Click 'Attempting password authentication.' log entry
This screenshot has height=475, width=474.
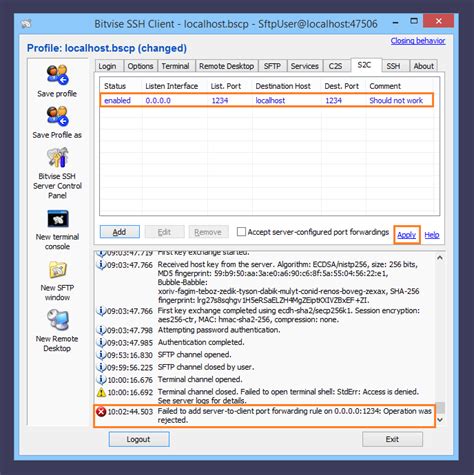point(219,330)
